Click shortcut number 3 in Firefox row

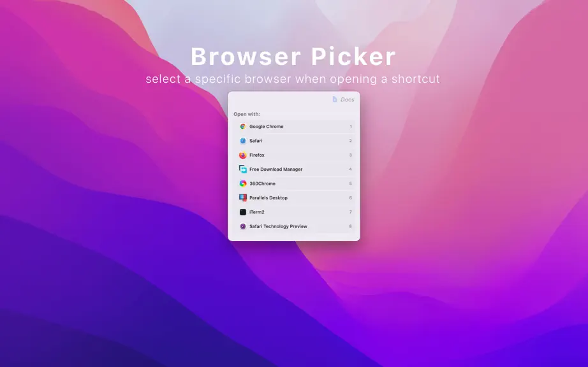coord(351,155)
